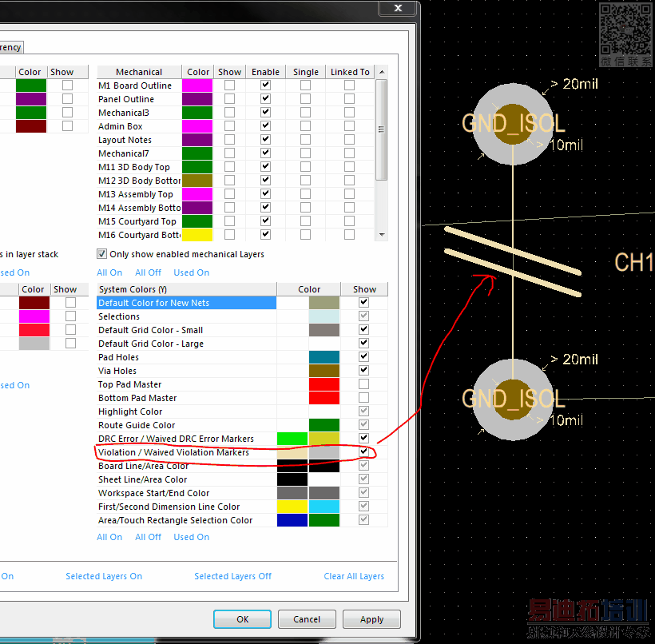
Task: Click blue Area Selection Color swatch
Action: 292,520
